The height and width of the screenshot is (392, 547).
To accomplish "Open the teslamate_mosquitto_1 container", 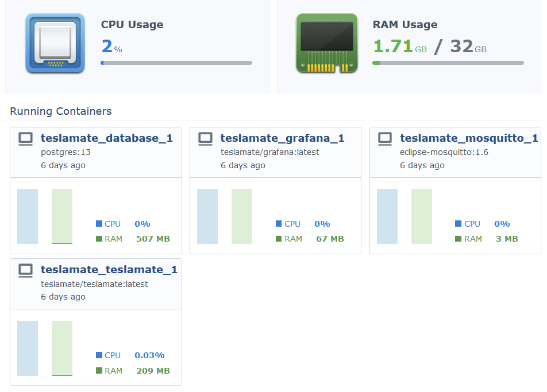I will click(469, 138).
